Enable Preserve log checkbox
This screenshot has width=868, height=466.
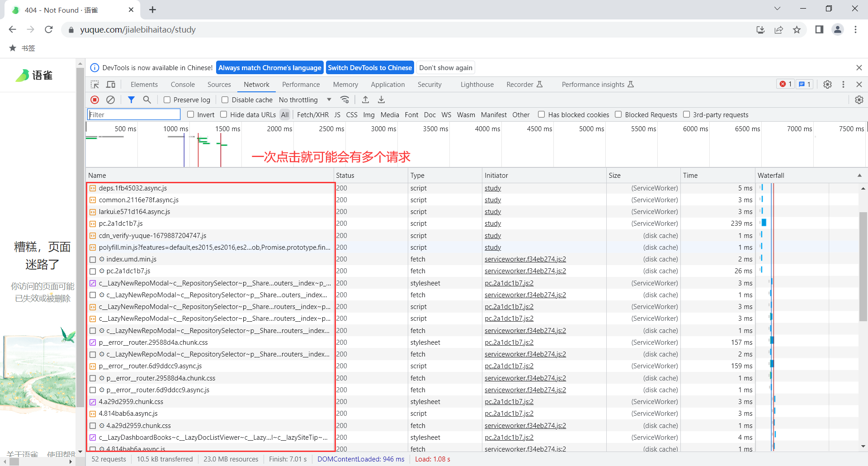(167, 100)
